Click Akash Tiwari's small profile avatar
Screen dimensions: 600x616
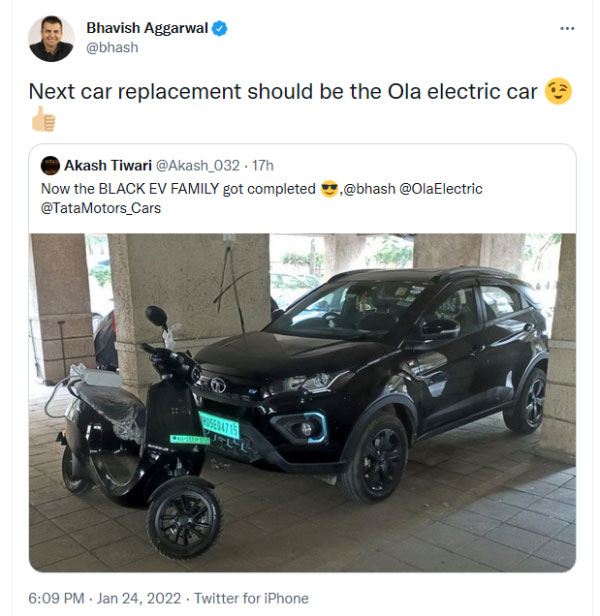point(49,165)
